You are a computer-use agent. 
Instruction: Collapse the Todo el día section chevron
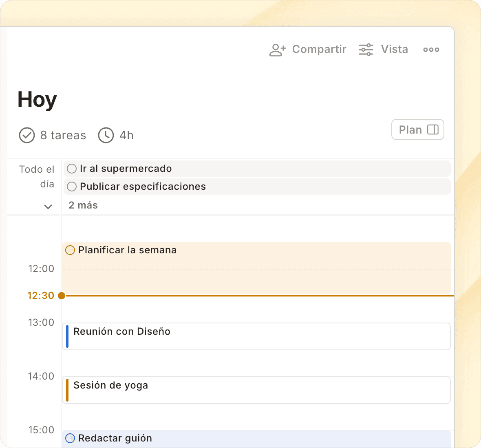(x=48, y=206)
